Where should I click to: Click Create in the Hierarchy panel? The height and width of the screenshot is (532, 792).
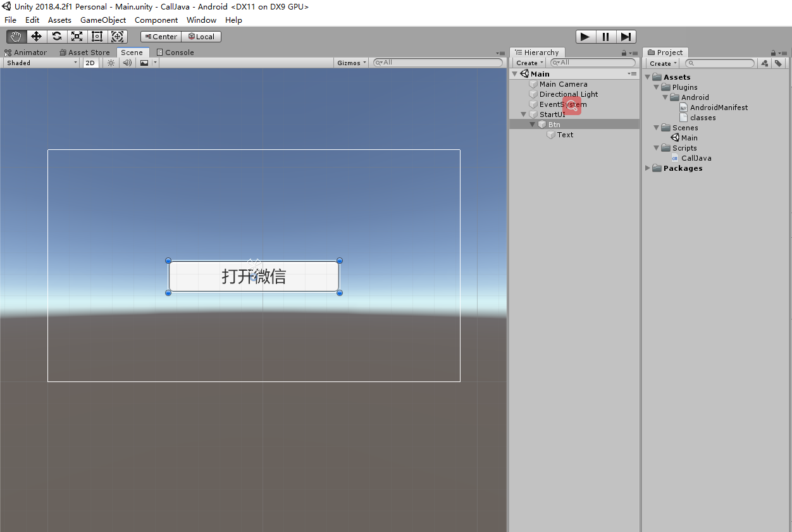coord(528,63)
